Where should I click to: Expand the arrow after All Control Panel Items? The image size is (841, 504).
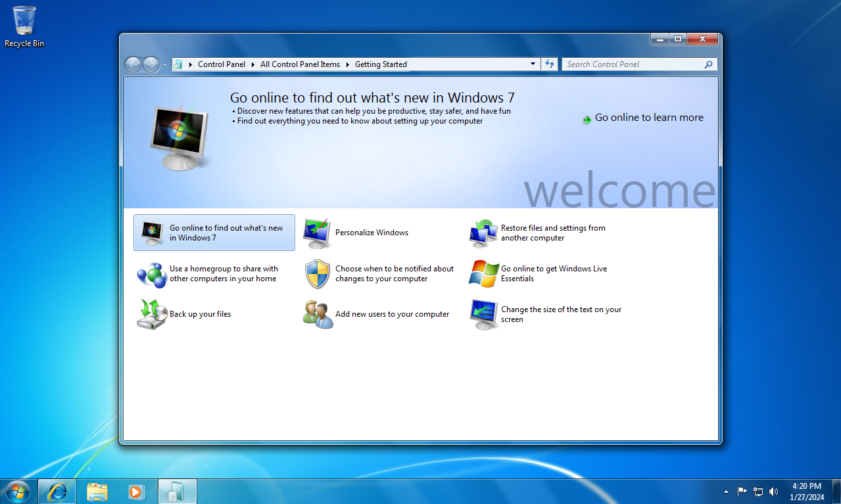click(348, 64)
